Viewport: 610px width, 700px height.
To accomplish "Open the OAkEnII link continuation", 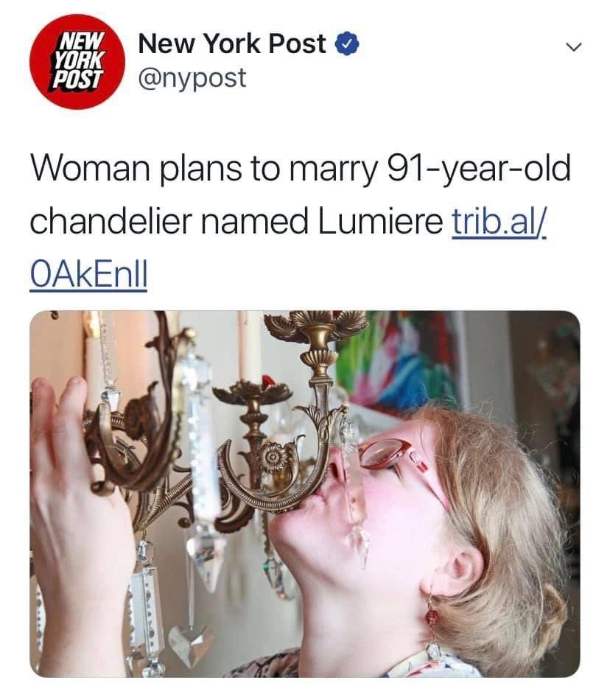I will tap(88, 274).
